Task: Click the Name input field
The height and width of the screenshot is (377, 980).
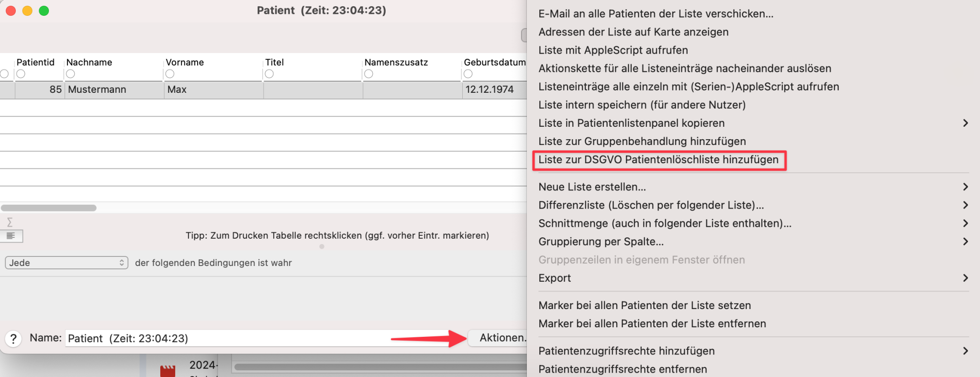Action: click(x=266, y=338)
